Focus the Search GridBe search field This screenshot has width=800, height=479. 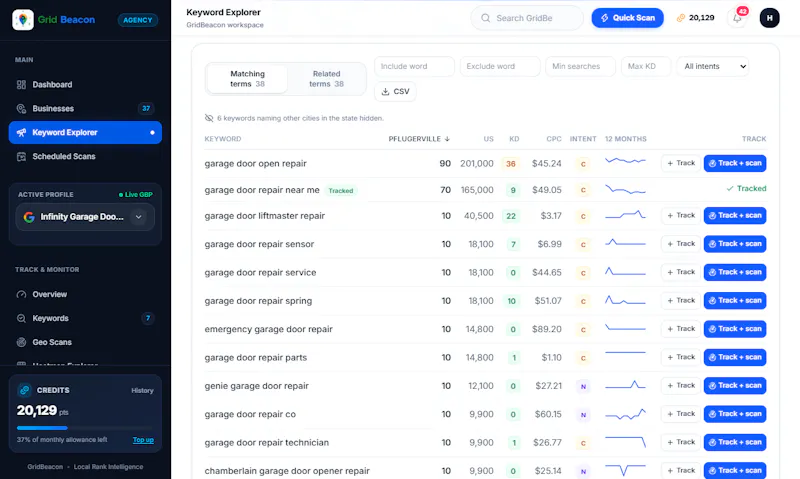pyautogui.click(x=527, y=18)
